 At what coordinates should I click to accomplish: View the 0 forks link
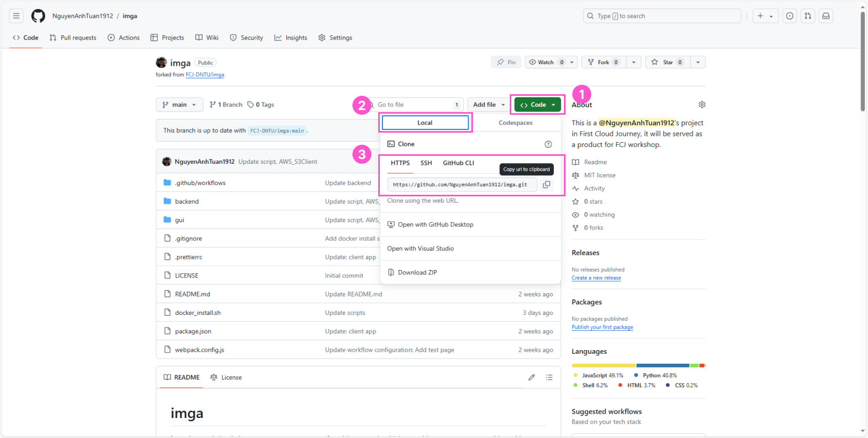(588, 228)
